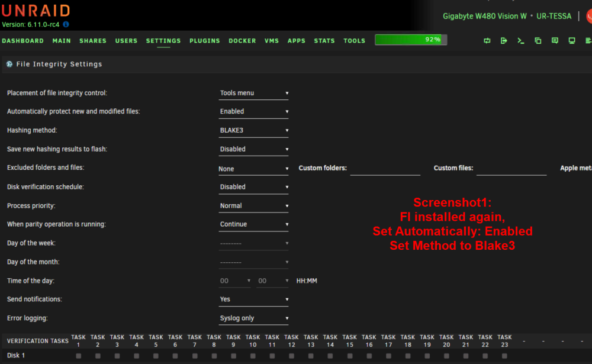The height and width of the screenshot is (364, 592).
Task: Open the Error logging dropdown showing Syslog only
Action: click(x=253, y=318)
